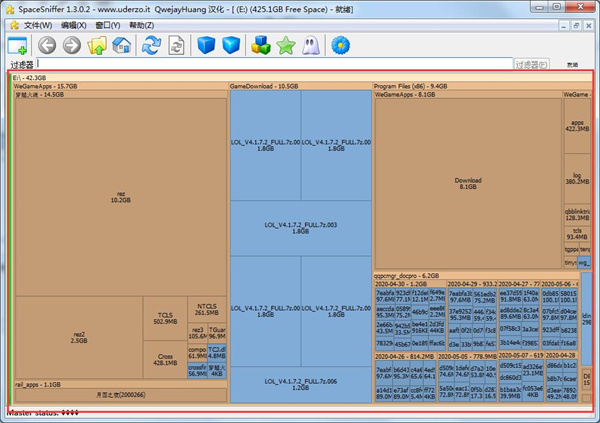Click the colored cubes file classes icon

click(261, 45)
